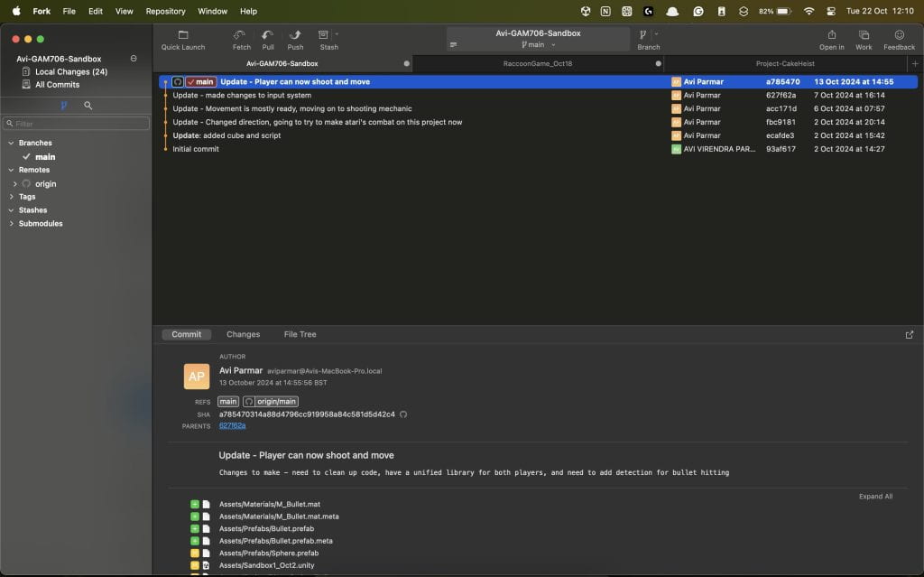Open the main branch dropdown in title bar
The width and height of the screenshot is (924, 577).
tap(539, 45)
